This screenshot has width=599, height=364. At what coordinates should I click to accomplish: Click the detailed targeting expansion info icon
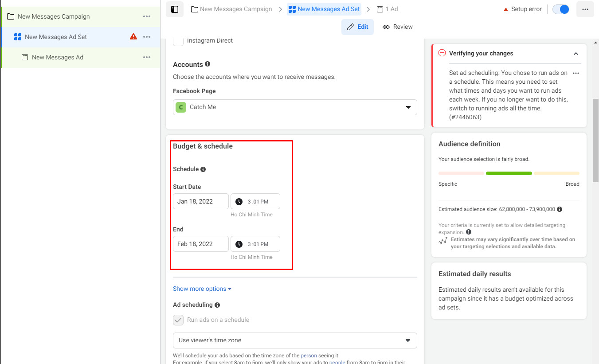[x=469, y=232]
